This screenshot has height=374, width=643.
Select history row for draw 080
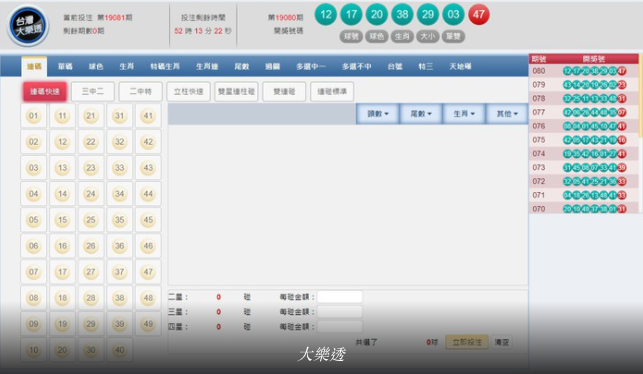pyautogui.click(x=584, y=71)
